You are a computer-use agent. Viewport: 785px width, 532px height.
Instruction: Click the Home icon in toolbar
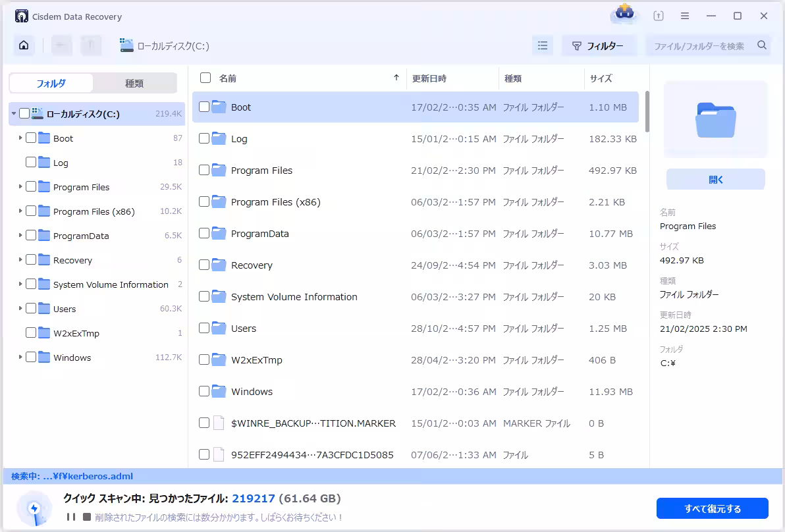point(24,45)
